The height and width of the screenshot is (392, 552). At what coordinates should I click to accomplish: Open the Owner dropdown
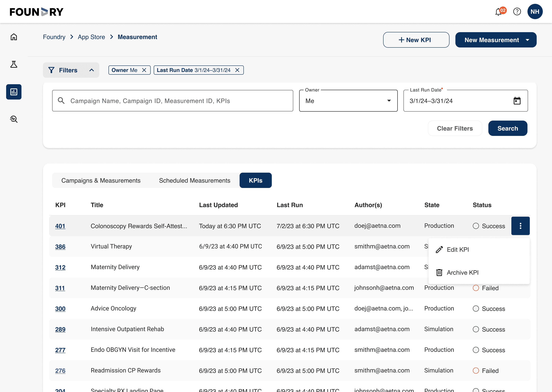[348, 101]
